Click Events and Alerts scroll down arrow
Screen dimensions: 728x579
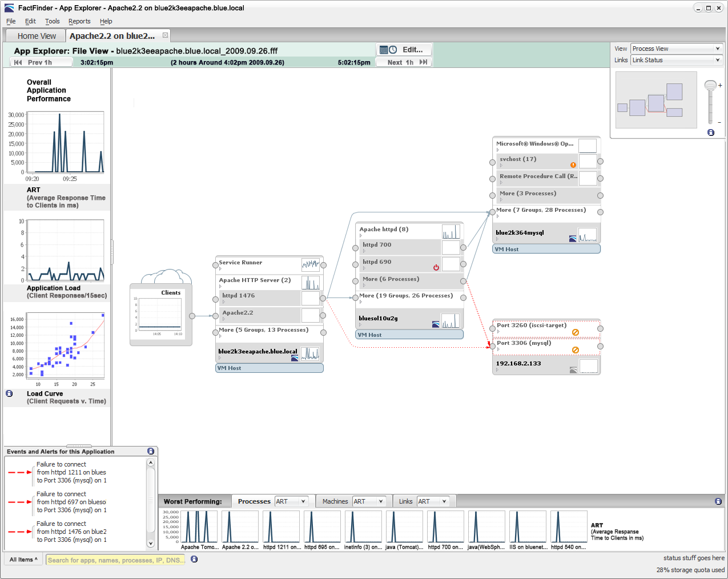(x=151, y=544)
